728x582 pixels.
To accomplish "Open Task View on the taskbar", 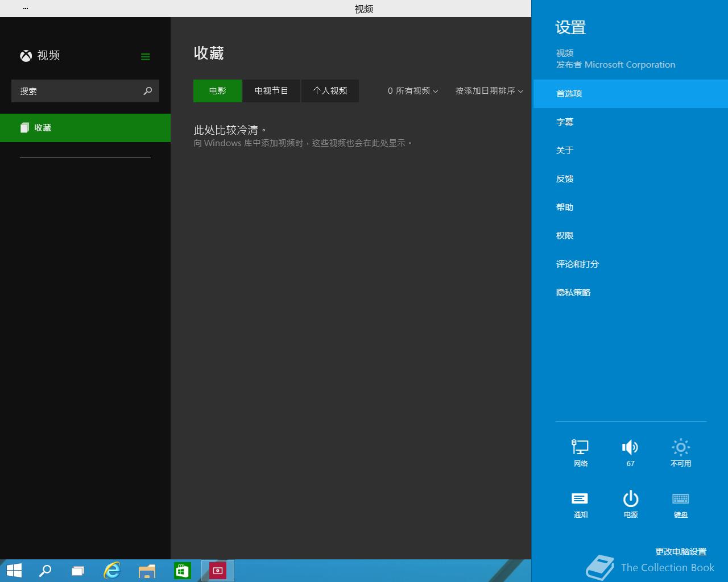I will pos(78,571).
